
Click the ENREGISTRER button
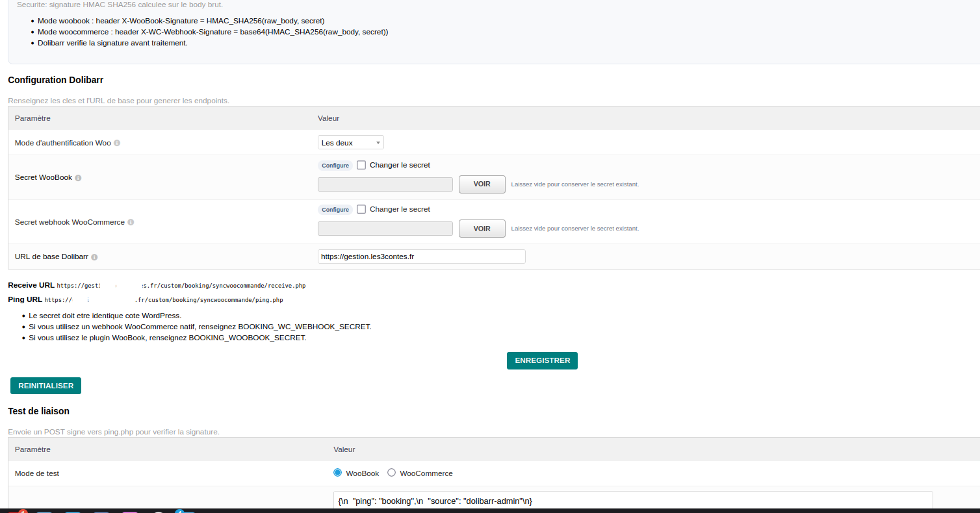click(542, 360)
